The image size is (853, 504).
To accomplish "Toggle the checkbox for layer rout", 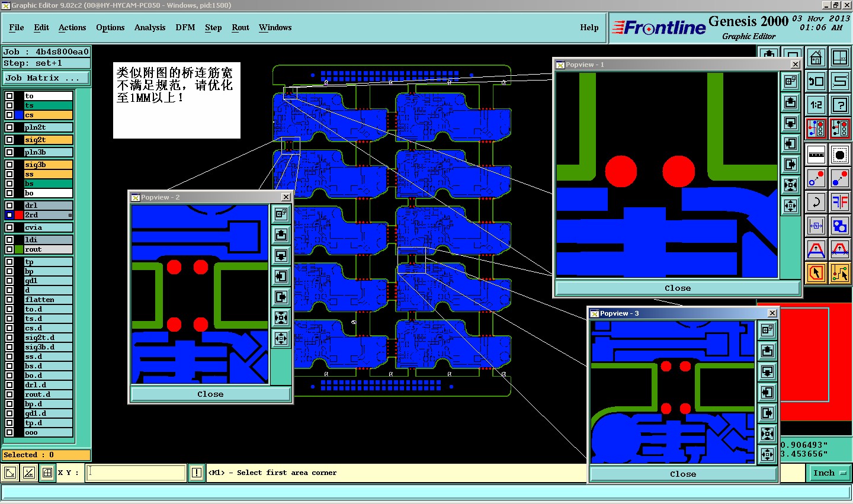I will tap(9, 249).
